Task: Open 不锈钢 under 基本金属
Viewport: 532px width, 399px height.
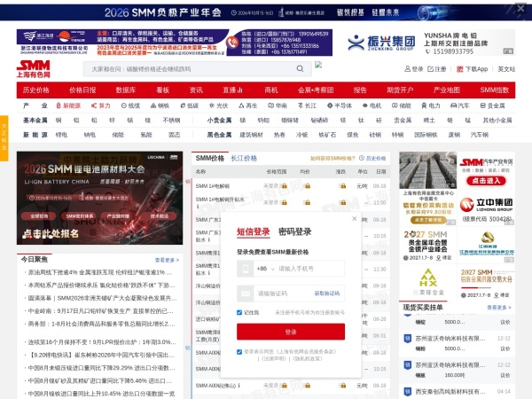Action: pos(171,120)
